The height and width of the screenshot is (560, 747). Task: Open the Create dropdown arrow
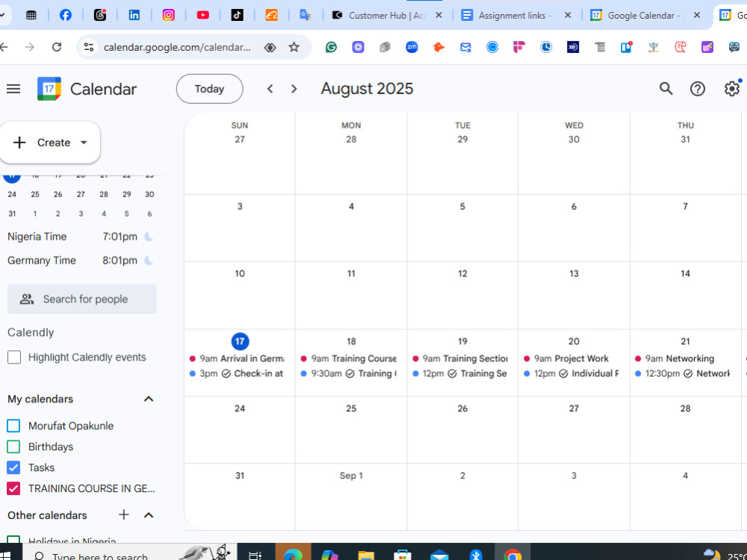click(84, 143)
